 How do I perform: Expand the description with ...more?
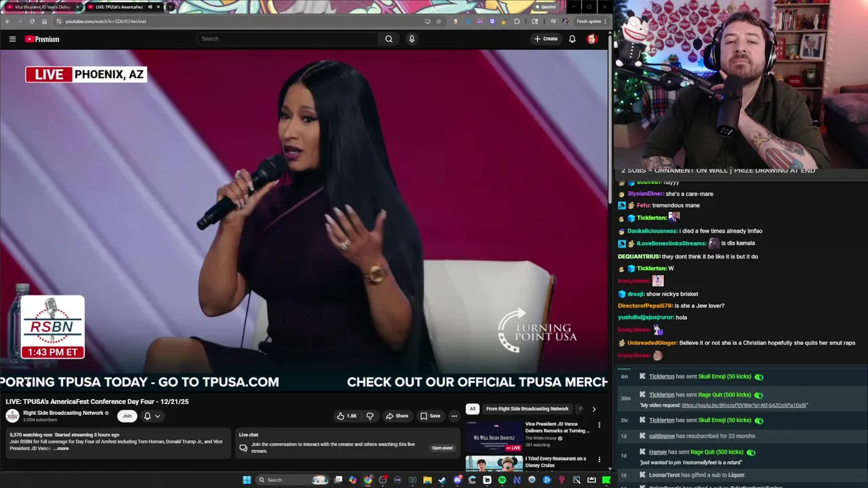tap(60, 449)
